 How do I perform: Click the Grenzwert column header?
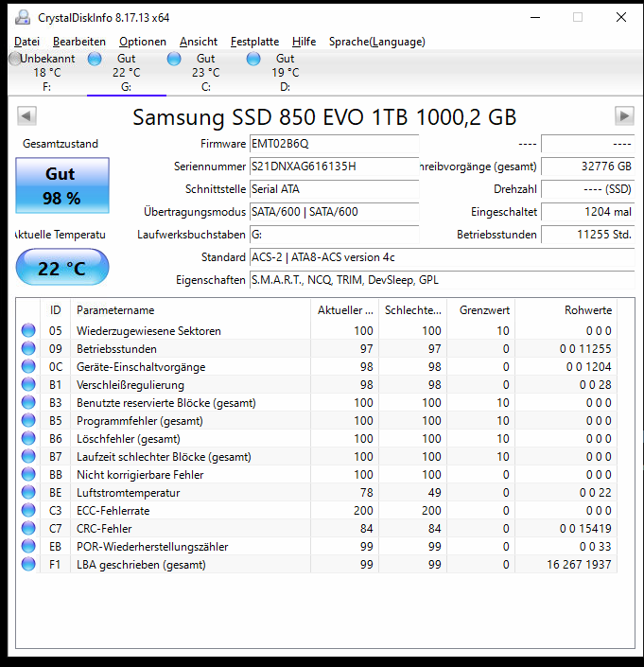click(480, 310)
